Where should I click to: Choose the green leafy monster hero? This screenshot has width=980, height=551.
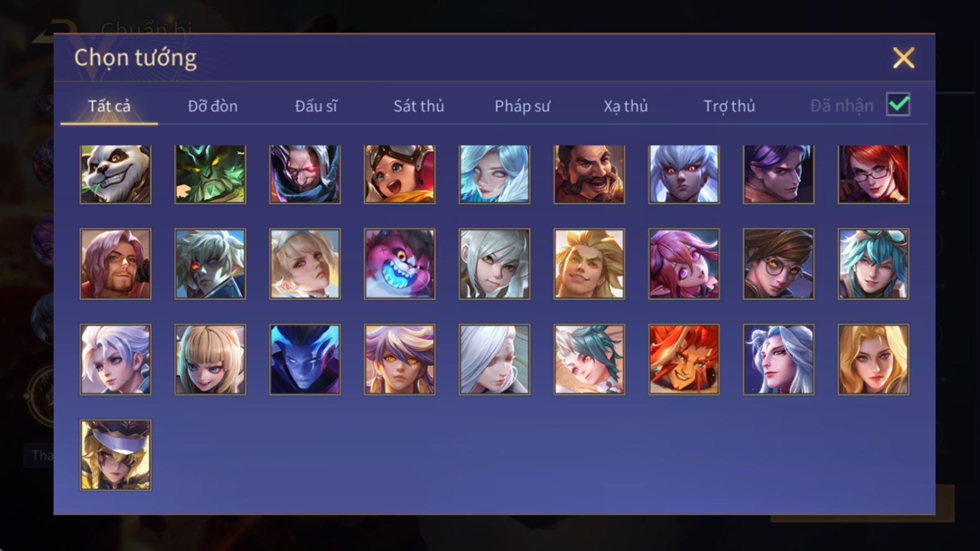pos(210,174)
